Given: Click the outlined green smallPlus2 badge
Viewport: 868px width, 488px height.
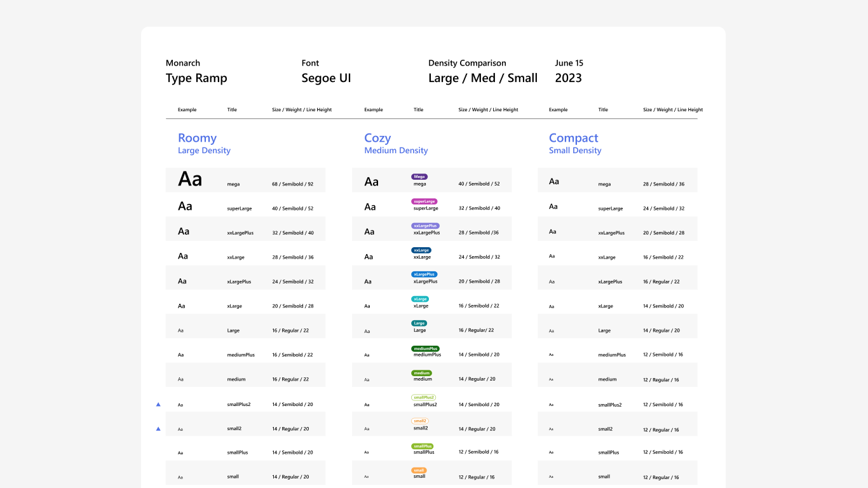Looking at the screenshot, I should [x=424, y=398].
